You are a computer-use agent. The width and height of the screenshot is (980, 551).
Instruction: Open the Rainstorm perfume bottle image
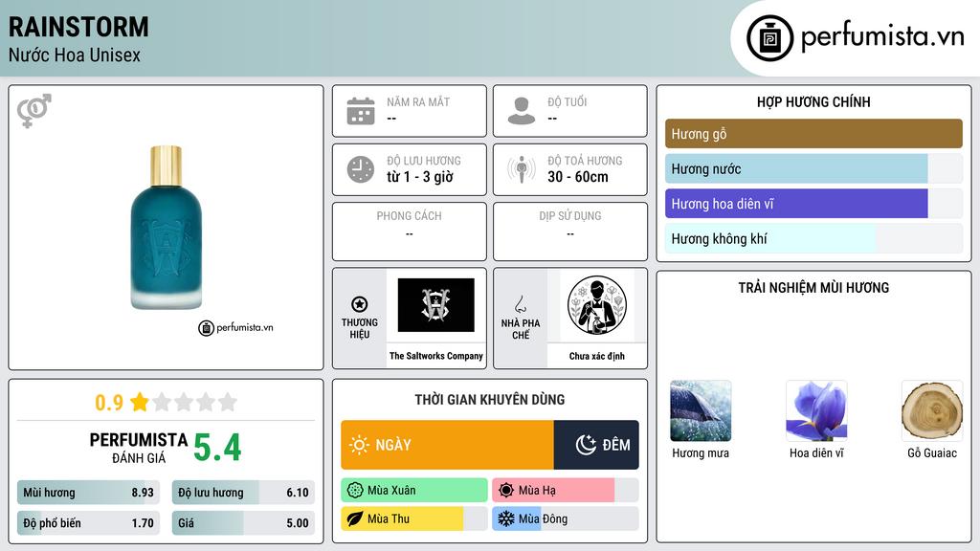[x=167, y=228]
